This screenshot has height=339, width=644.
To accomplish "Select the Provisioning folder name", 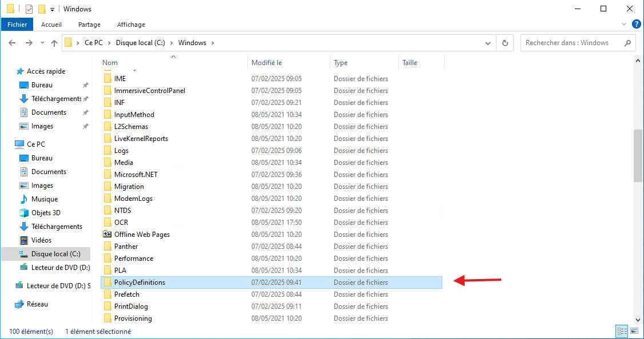I will pos(133,318).
